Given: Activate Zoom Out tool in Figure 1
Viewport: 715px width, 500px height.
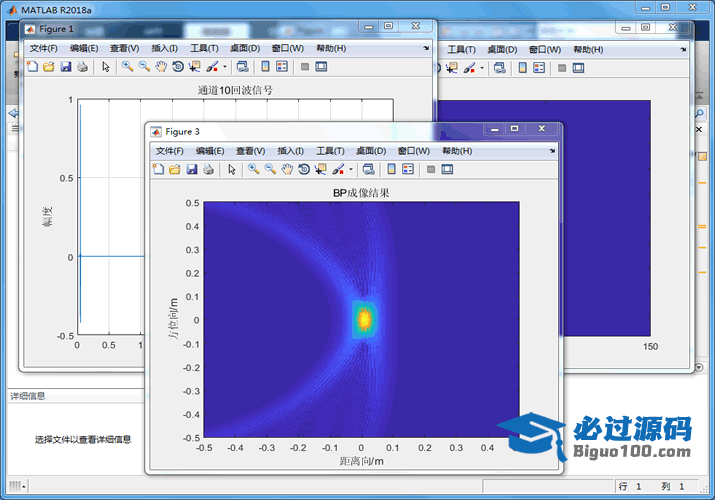Looking at the screenshot, I should pos(145,67).
